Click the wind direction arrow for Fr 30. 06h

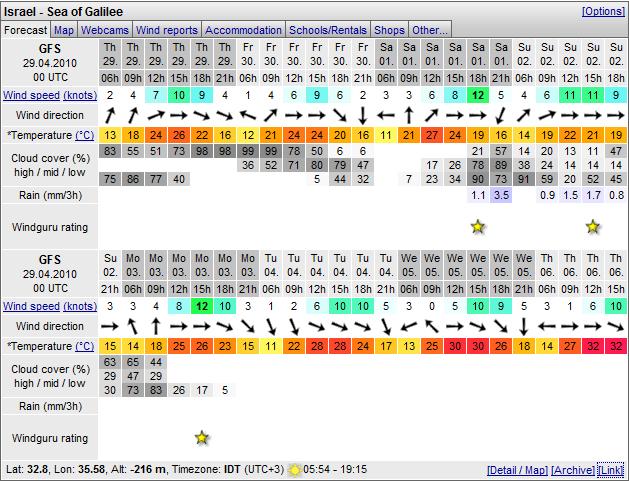(248, 116)
